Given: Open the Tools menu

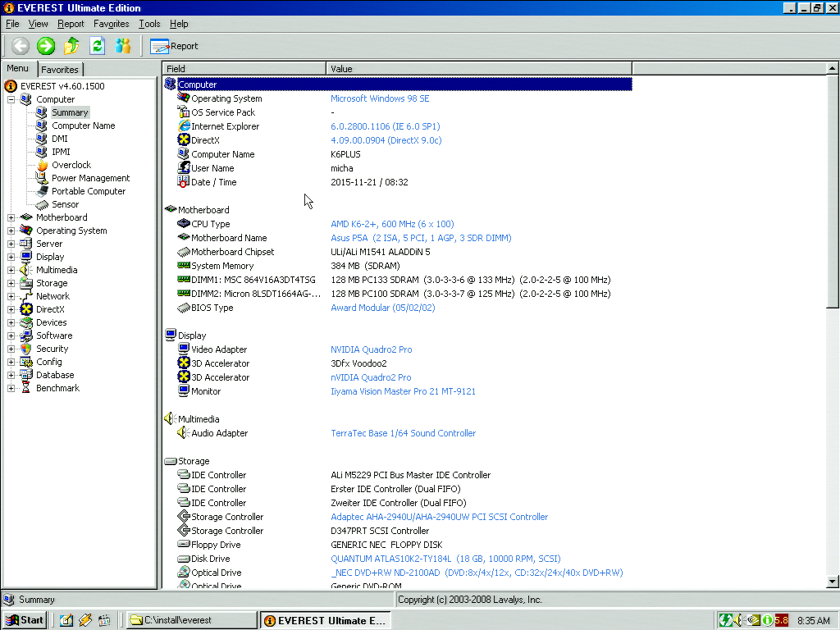Looking at the screenshot, I should (149, 24).
